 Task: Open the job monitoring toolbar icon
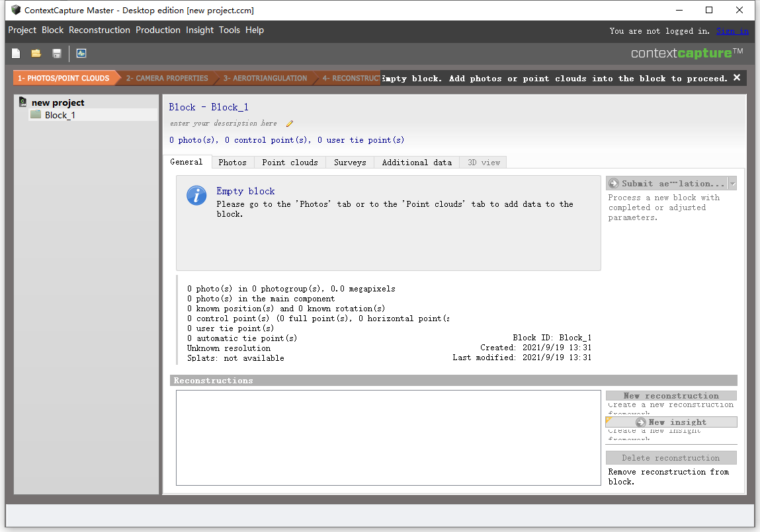81,54
